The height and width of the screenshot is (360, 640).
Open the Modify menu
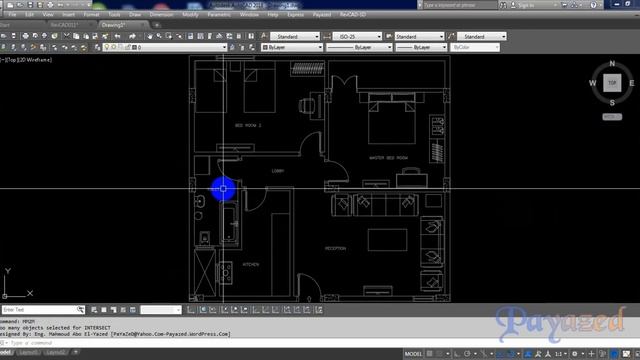pos(190,14)
